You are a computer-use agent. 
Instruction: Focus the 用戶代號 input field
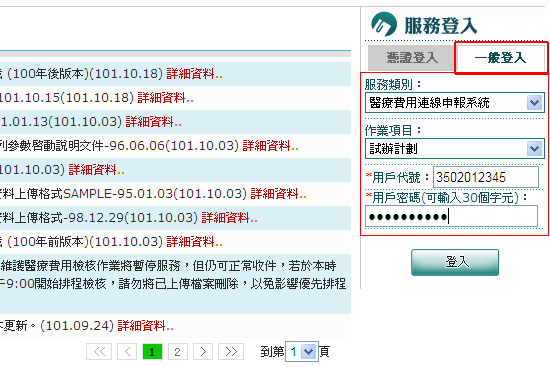486,177
